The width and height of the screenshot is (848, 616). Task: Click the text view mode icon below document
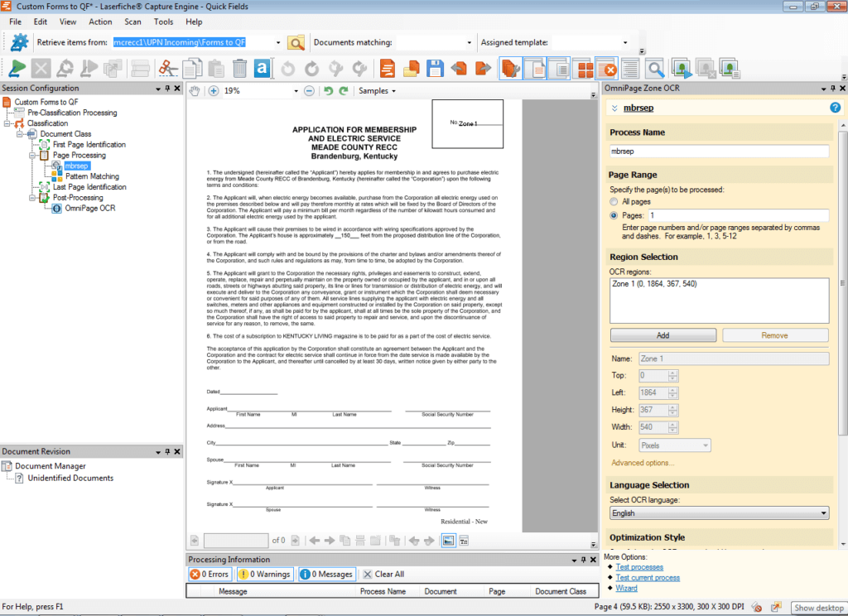(x=464, y=541)
